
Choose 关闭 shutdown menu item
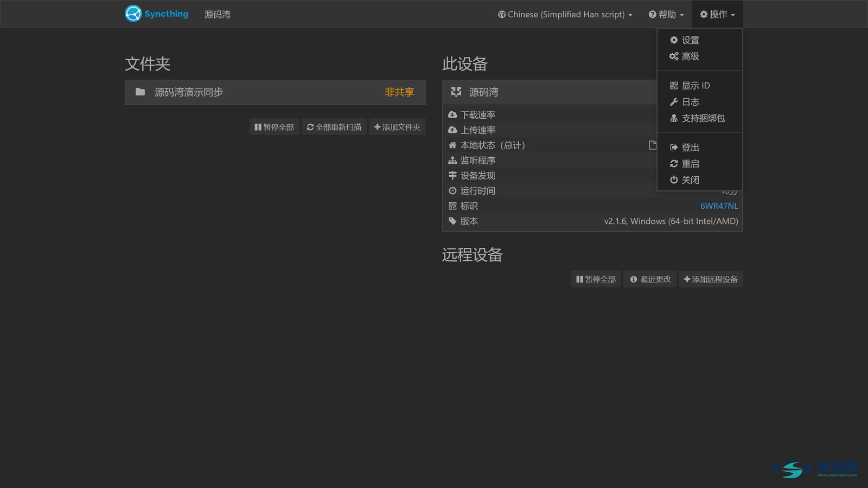(699, 180)
